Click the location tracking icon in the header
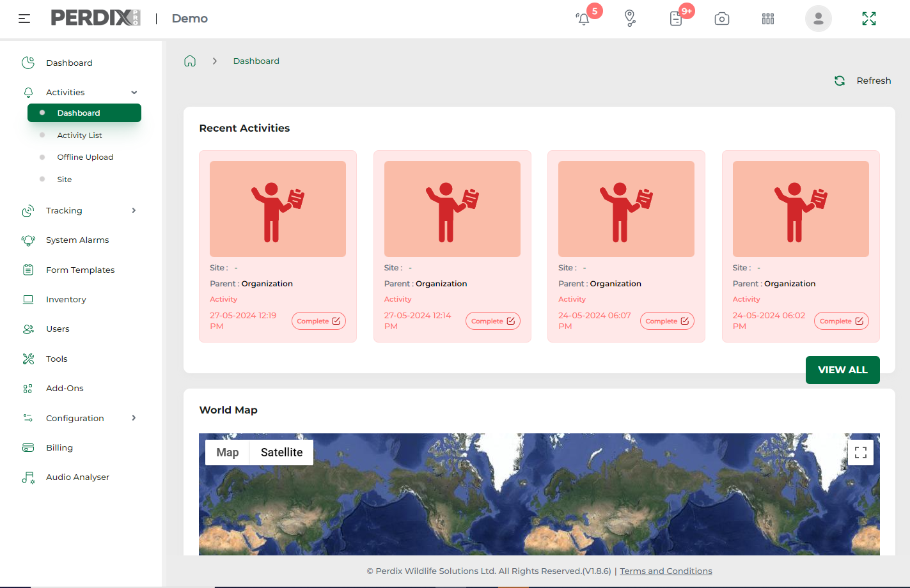This screenshot has height=588, width=910. [x=630, y=19]
